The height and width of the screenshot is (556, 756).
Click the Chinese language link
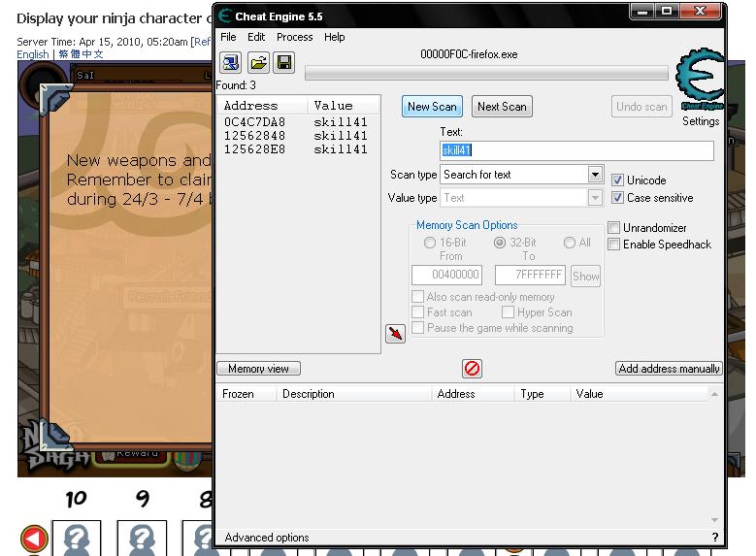point(81,54)
